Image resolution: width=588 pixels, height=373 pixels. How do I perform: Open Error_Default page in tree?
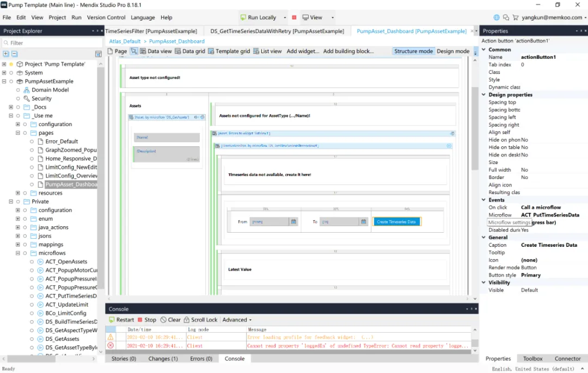click(62, 141)
